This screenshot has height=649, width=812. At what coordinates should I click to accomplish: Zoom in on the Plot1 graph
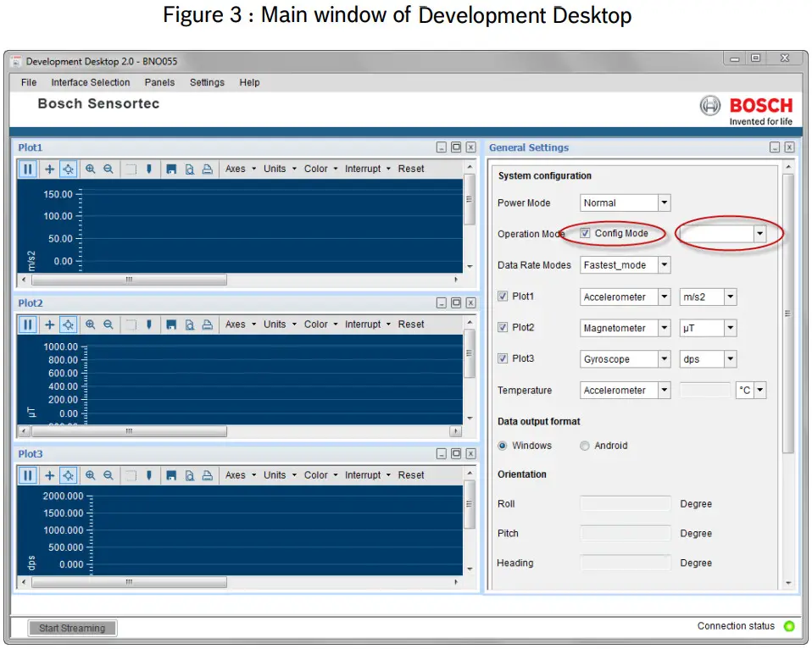tap(91, 169)
